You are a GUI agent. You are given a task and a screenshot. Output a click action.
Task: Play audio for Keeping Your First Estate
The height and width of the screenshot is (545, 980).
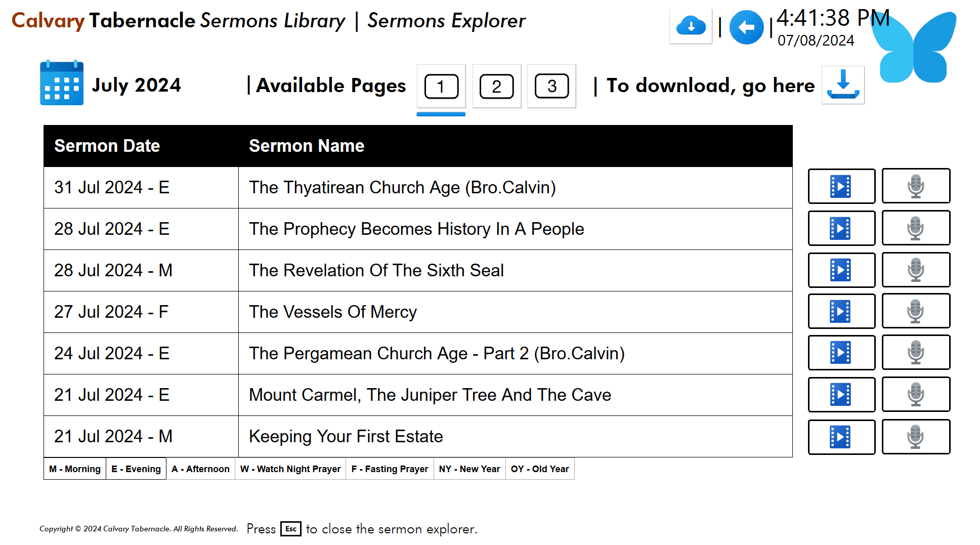(x=916, y=437)
